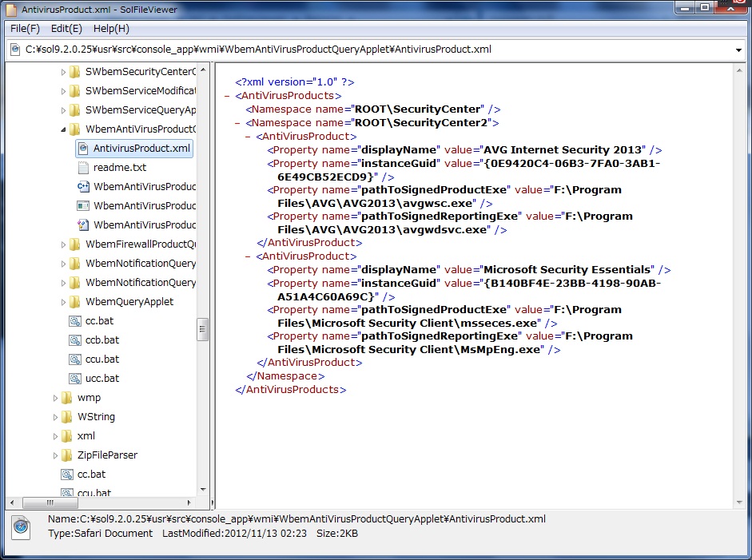The height and width of the screenshot is (560, 752).
Task: Expand the wmp folder
Action: (54, 398)
